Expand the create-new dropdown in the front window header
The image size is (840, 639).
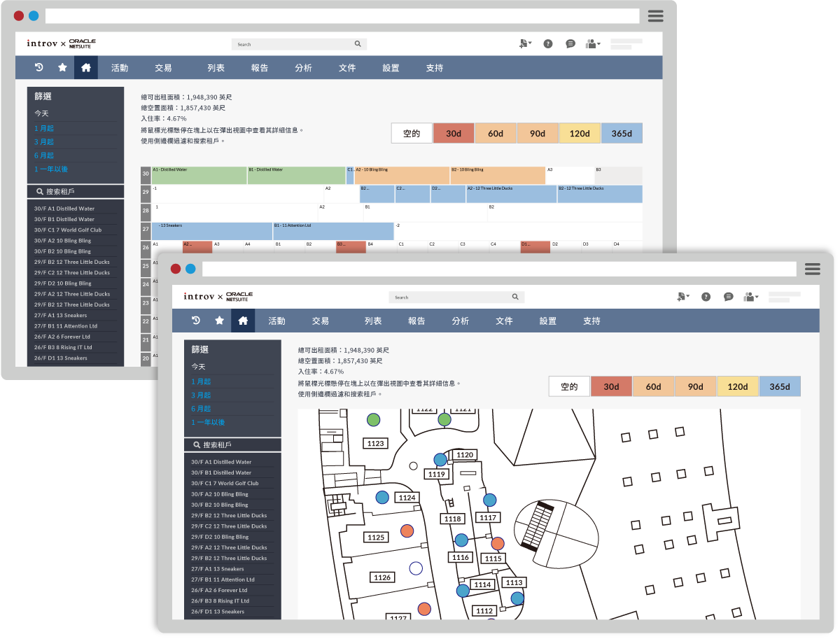coord(682,297)
